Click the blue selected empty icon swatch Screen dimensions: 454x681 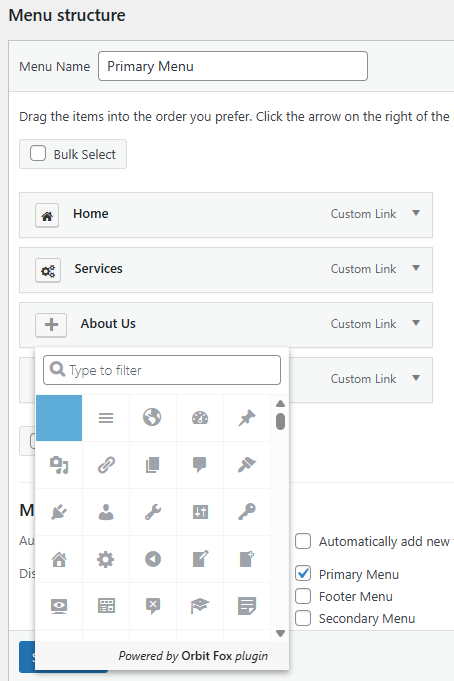pyautogui.click(x=59, y=418)
